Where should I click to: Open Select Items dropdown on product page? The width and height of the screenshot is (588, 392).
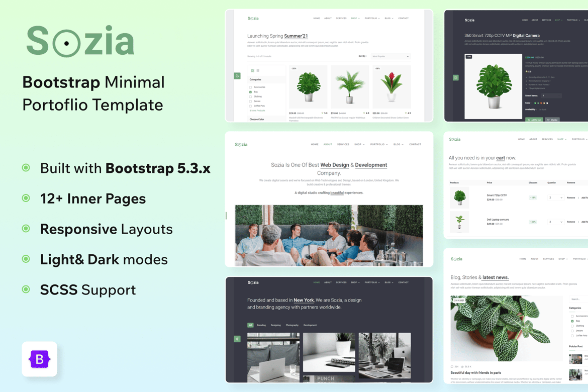click(551, 95)
